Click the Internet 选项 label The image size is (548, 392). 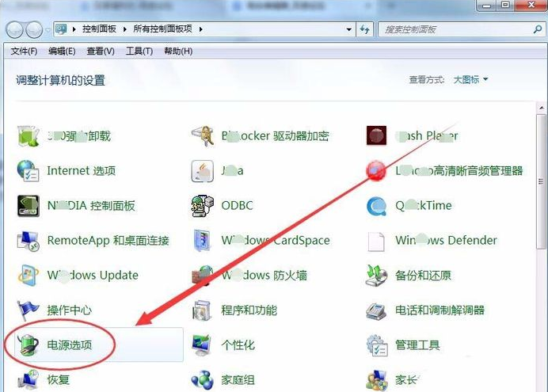pos(82,170)
